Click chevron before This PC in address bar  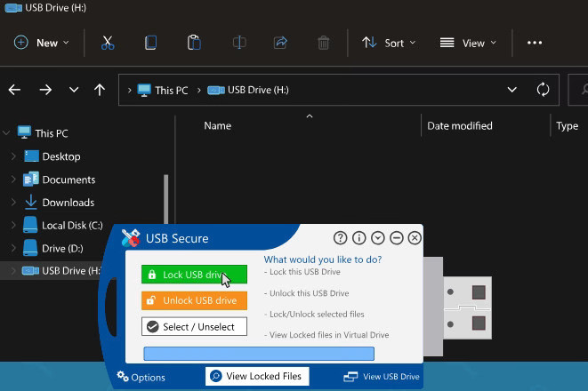tap(129, 91)
